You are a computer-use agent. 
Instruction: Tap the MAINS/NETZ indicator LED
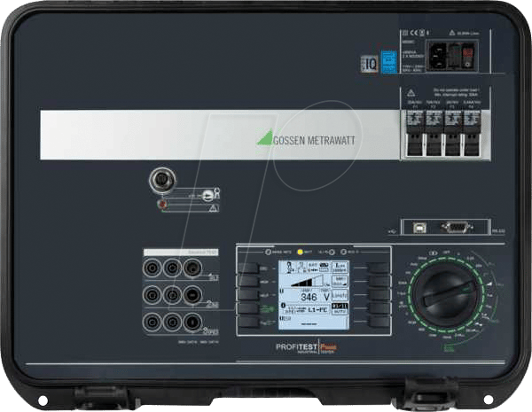[x=268, y=252]
